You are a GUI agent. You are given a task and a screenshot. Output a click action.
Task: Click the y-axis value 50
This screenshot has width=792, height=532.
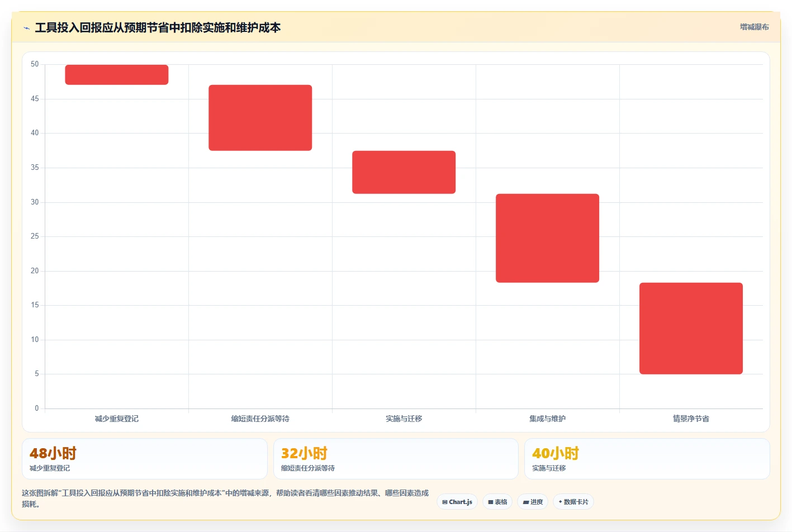[35, 64]
